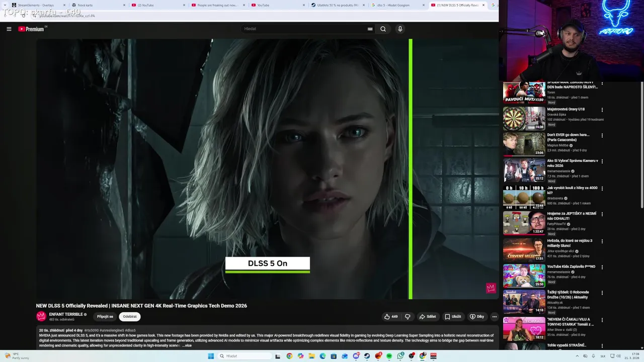Click the magnifier search button beside Hledat

coord(383,29)
